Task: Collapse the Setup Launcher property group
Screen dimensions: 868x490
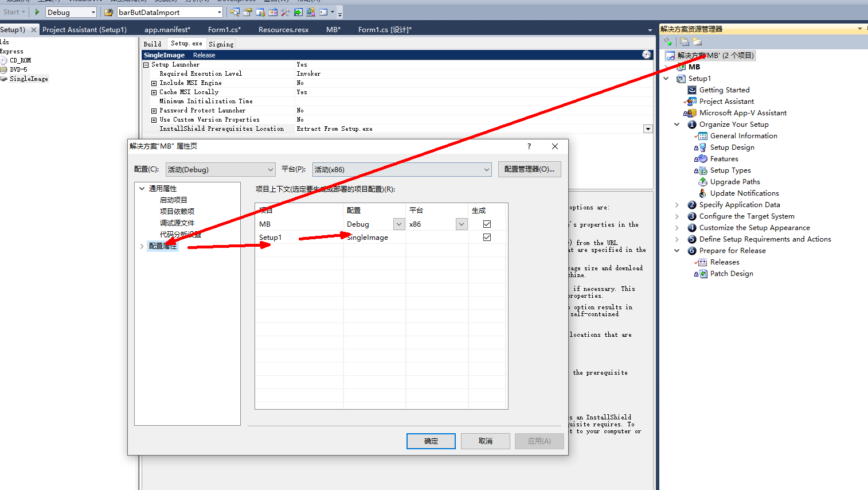Action: click(x=146, y=65)
